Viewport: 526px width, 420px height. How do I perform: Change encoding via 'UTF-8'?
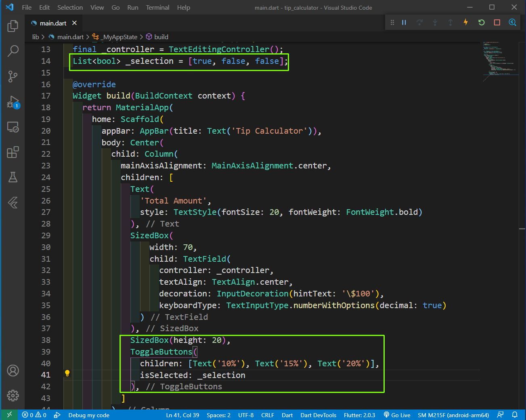click(246, 415)
